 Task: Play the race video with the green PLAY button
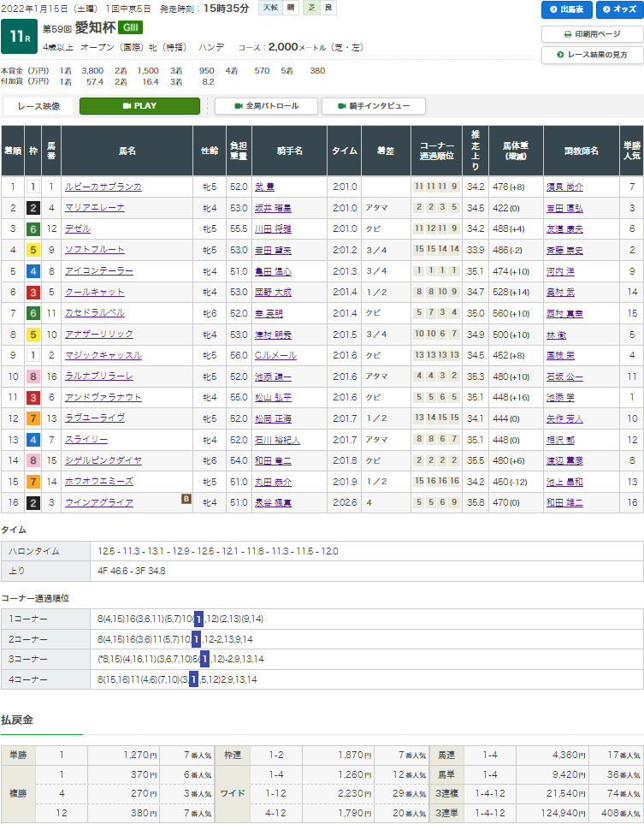pos(139,106)
